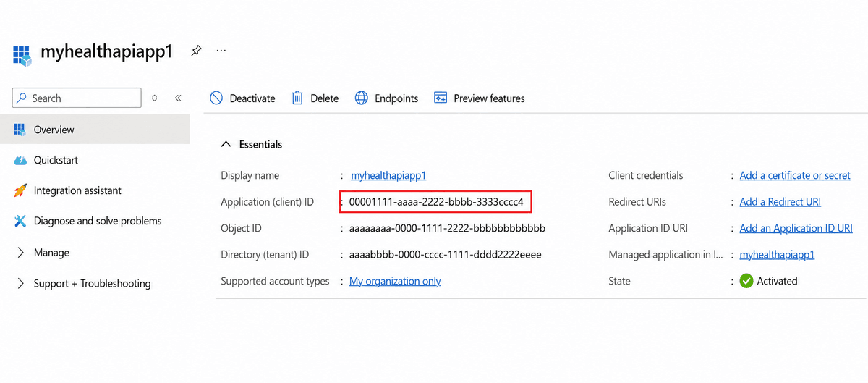This screenshot has height=383, width=868.
Task: Click the Object ID label
Action: click(241, 228)
